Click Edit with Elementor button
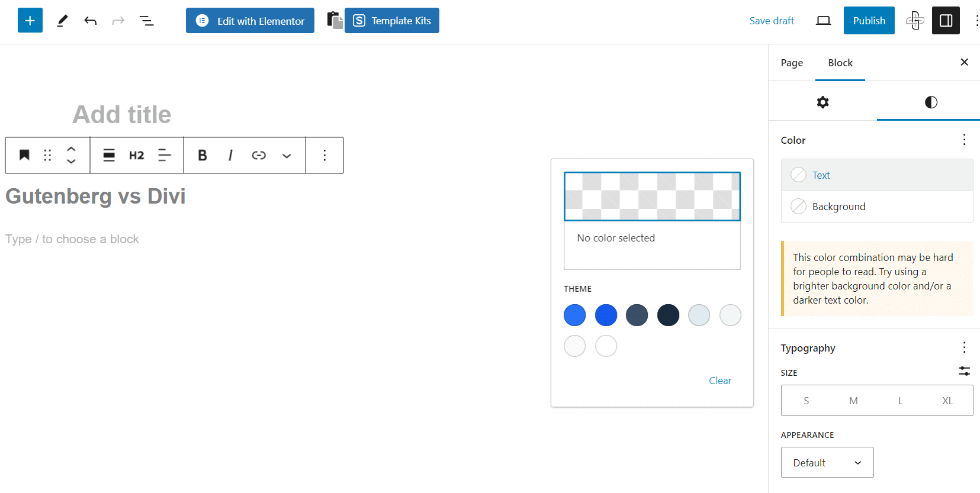The height and width of the screenshot is (493, 980). pyautogui.click(x=250, y=21)
